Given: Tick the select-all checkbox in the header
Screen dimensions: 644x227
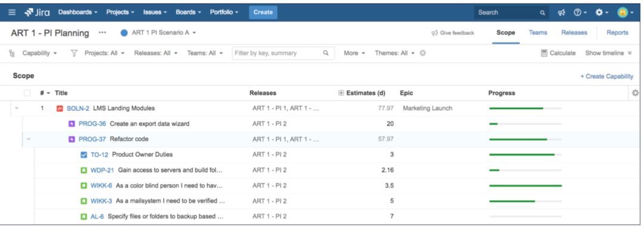Looking at the screenshot, I should (27, 93).
